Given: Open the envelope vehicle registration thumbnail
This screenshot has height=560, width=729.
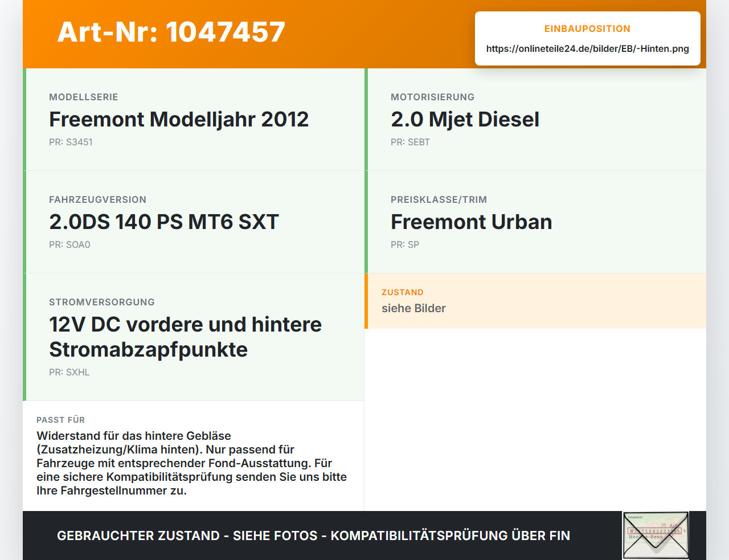Looking at the screenshot, I should point(656,536).
